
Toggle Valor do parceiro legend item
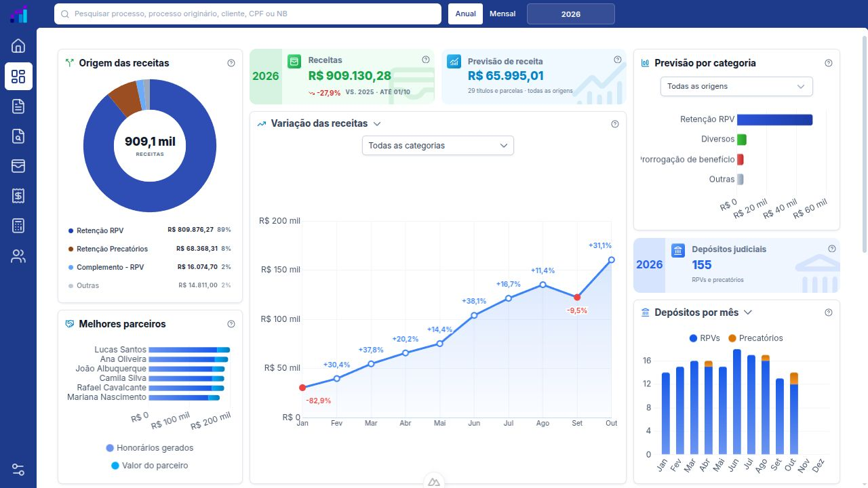click(x=150, y=466)
